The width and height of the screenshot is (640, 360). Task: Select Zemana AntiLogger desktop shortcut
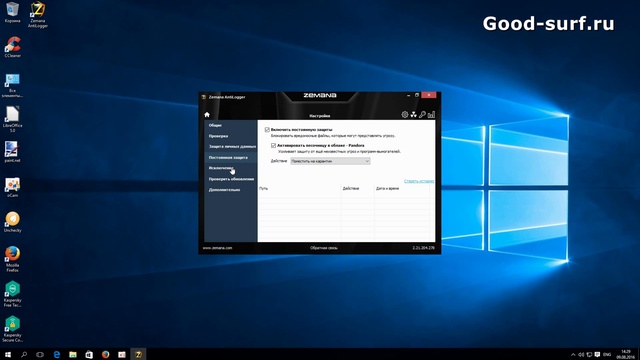(x=38, y=15)
